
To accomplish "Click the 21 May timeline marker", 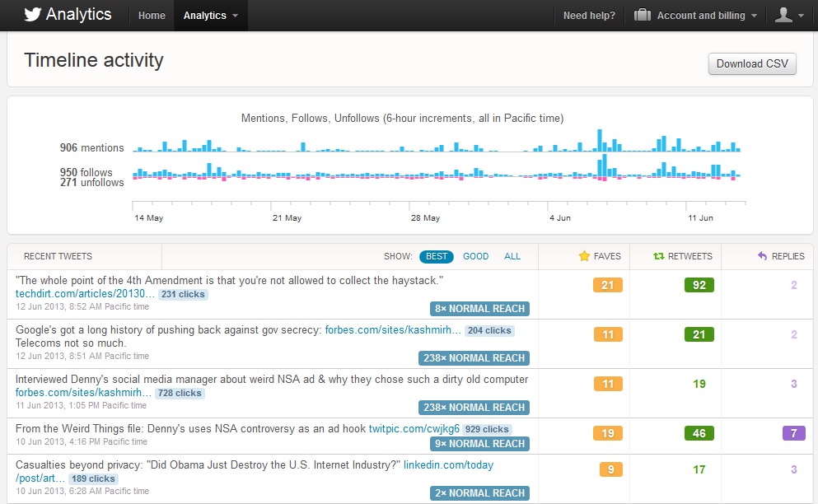I will tap(287, 217).
